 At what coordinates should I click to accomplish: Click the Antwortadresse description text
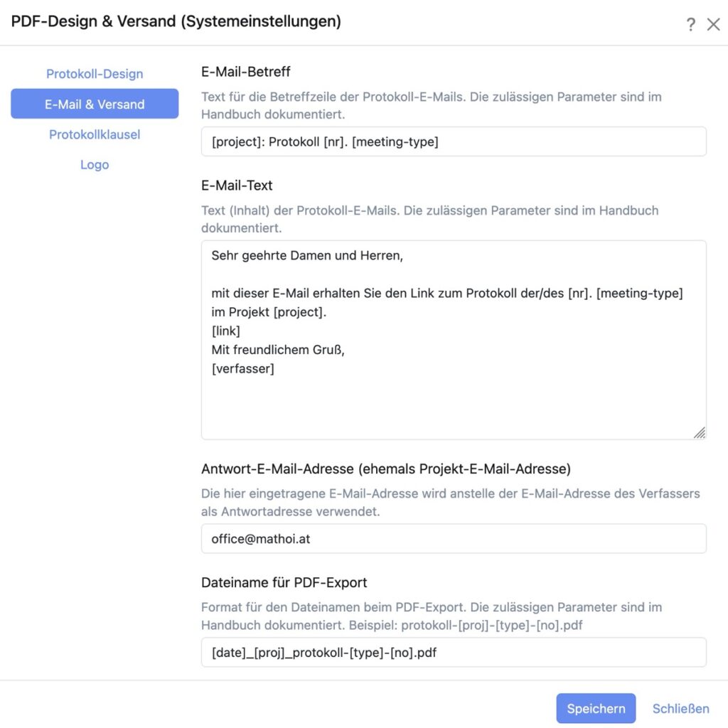point(450,503)
